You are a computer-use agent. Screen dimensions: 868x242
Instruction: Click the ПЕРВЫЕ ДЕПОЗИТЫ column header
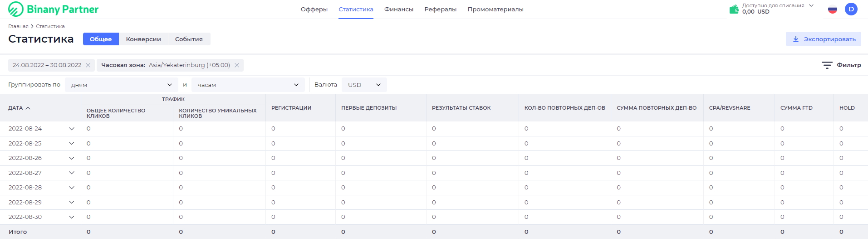click(x=369, y=108)
